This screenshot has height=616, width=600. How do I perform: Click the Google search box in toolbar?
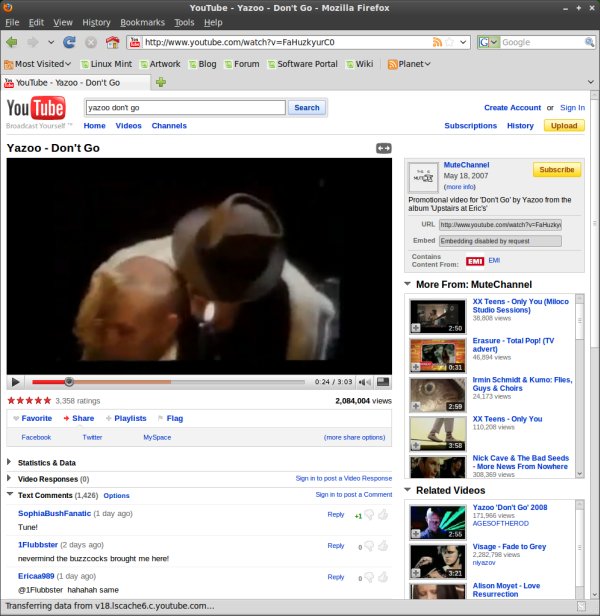[x=542, y=42]
